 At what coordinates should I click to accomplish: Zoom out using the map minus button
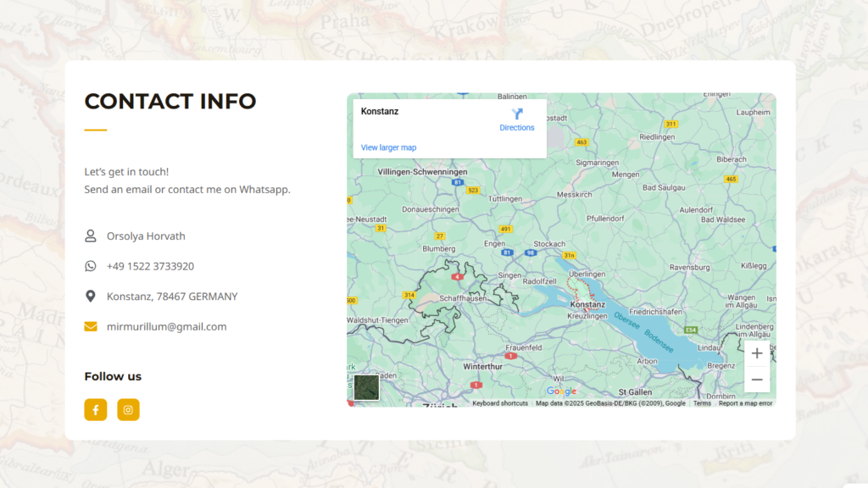click(x=756, y=380)
